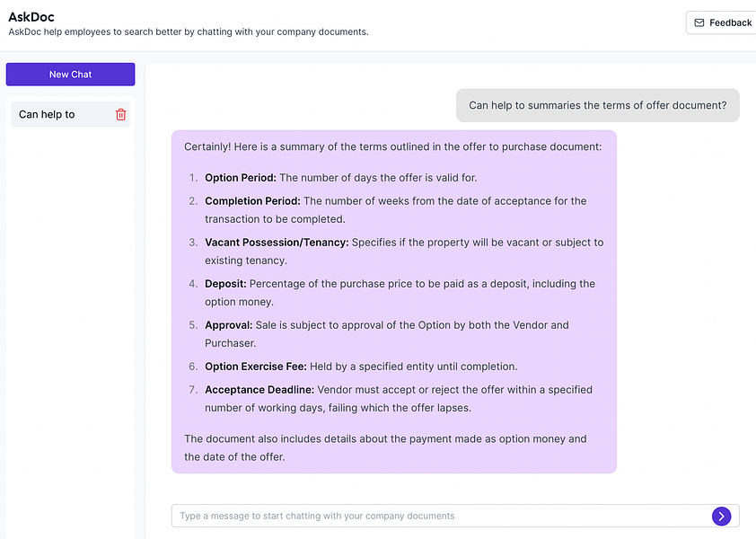Focus the chat message input field
Image resolution: width=756 pixels, height=539 pixels.
[440, 516]
